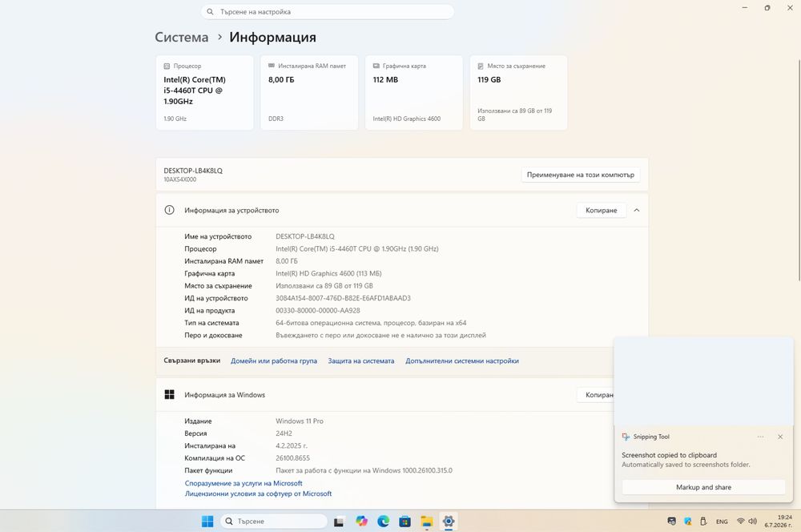This screenshot has height=532, width=801.
Task: Click the RAM icon on the memory card
Action: point(272,66)
